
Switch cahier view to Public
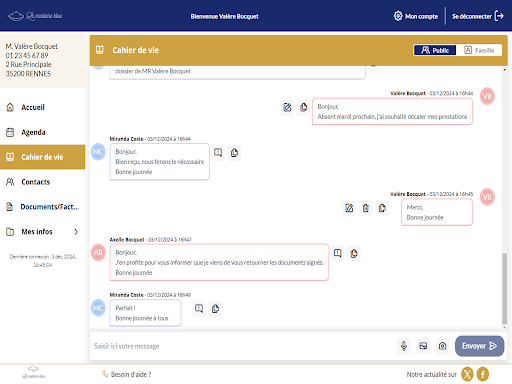click(x=435, y=50)
